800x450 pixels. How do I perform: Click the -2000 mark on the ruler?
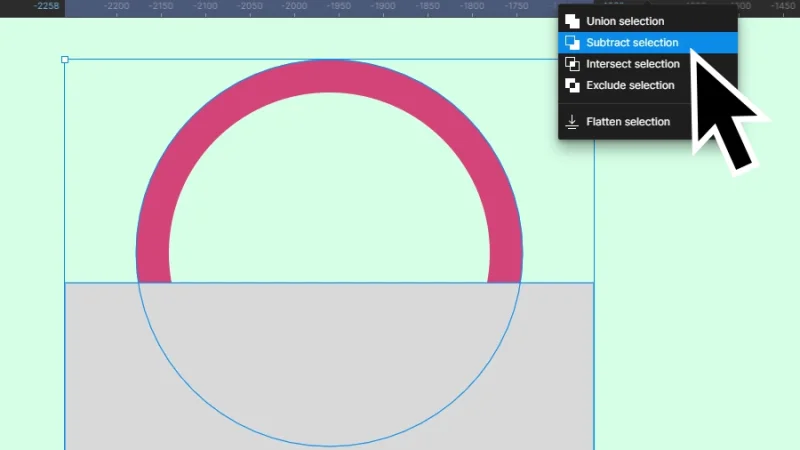point(294,7)
